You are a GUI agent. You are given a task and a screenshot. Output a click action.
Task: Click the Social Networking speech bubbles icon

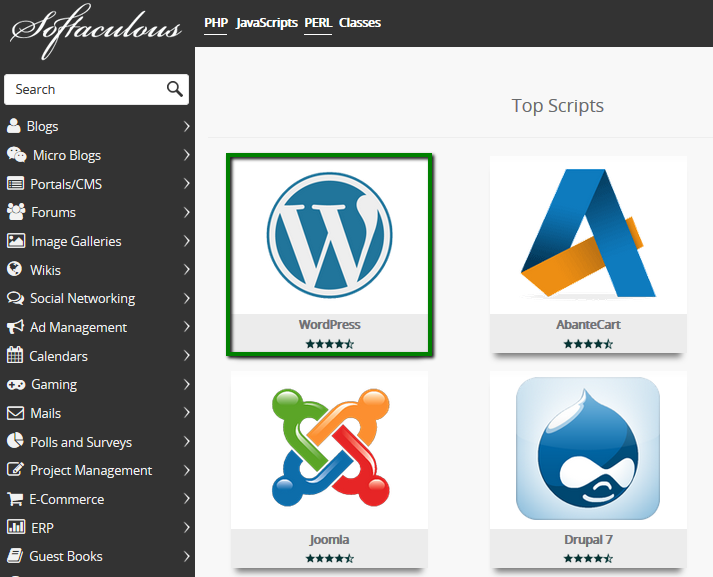pos(15,298)
